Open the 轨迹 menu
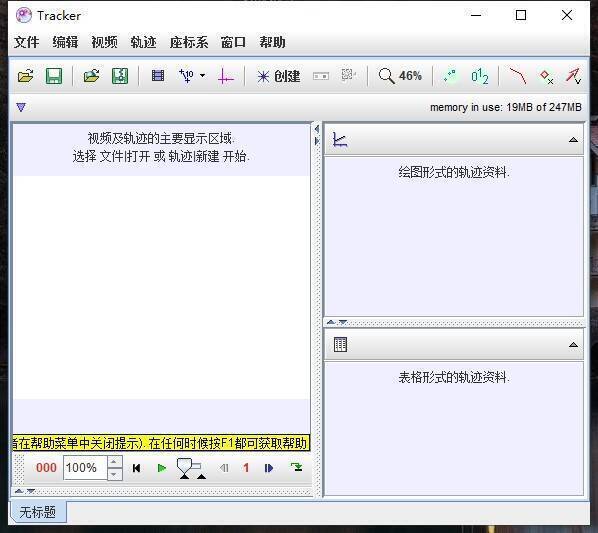This screenshot has width=598, height=533. coord(143,42)
